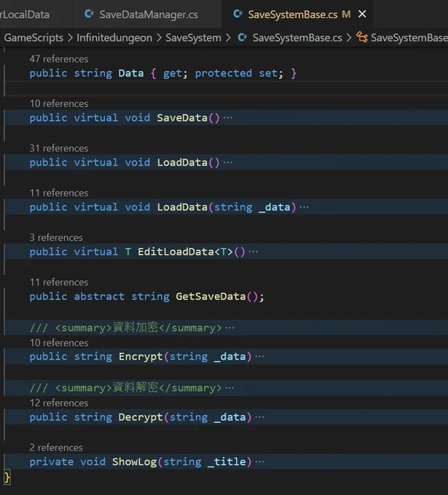
Task: Show 12 references for Decrypt
Action: 59,403
